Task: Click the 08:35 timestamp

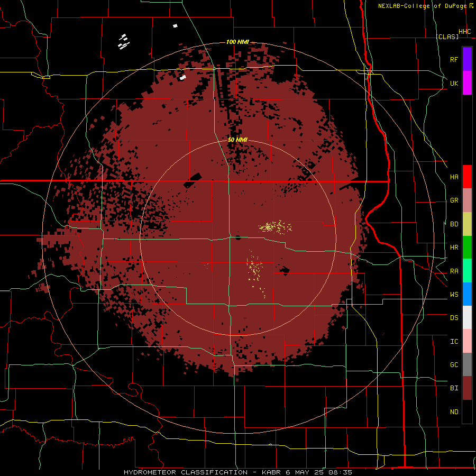Action: [341, 472]
